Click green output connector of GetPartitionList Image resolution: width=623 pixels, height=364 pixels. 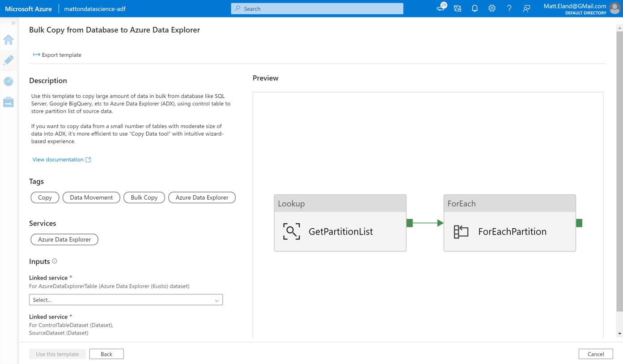(410, 223)
